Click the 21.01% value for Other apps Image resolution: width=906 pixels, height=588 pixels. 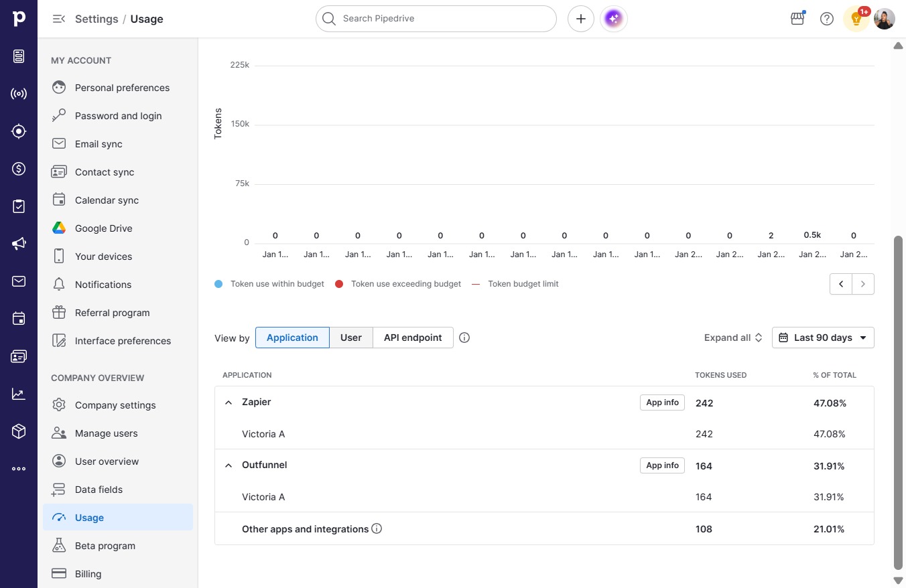(x=829, y=529)
